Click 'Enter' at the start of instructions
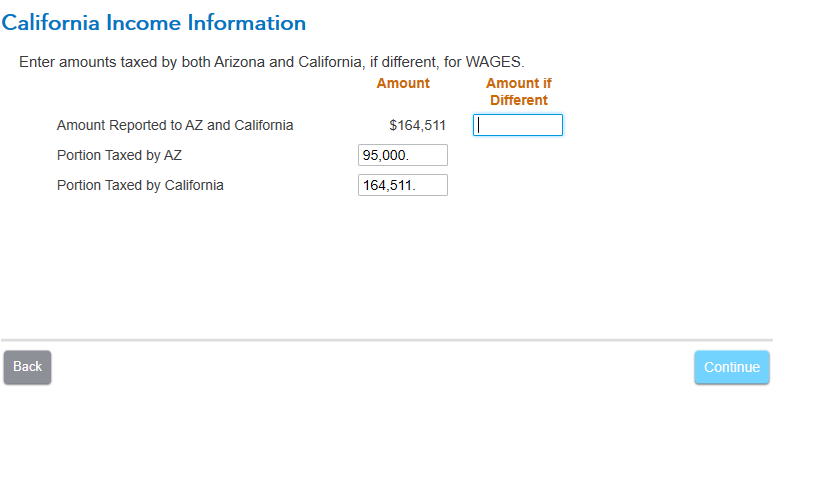The height and width of the screenshot is (479, 827). [x=37, y=62]
